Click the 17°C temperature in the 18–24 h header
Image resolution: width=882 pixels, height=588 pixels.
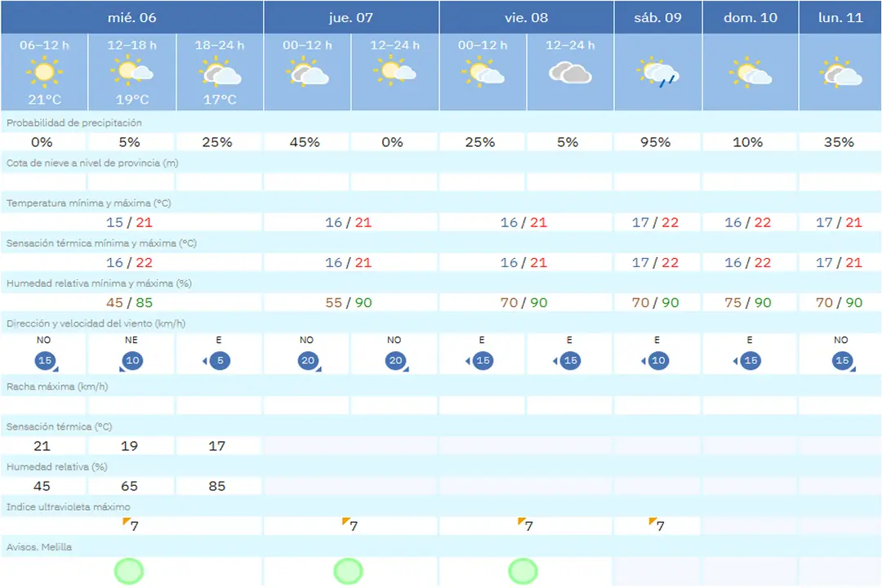coord(220,100)
